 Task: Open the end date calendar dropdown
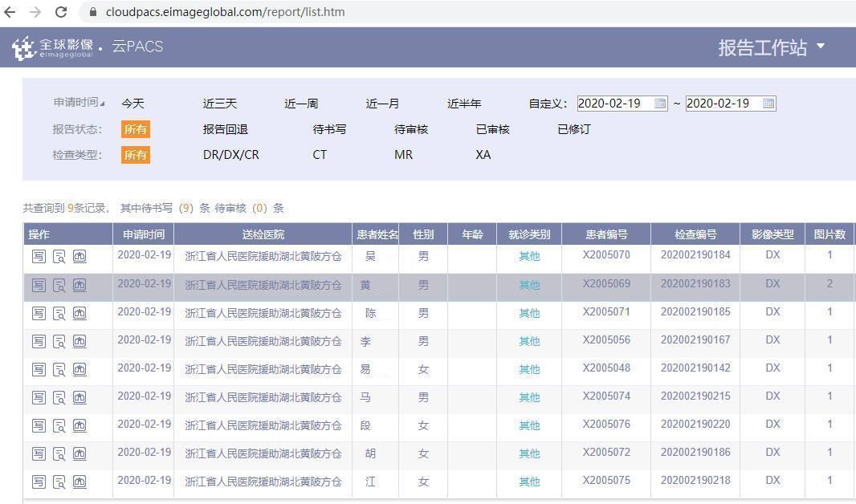click(768, 104)
